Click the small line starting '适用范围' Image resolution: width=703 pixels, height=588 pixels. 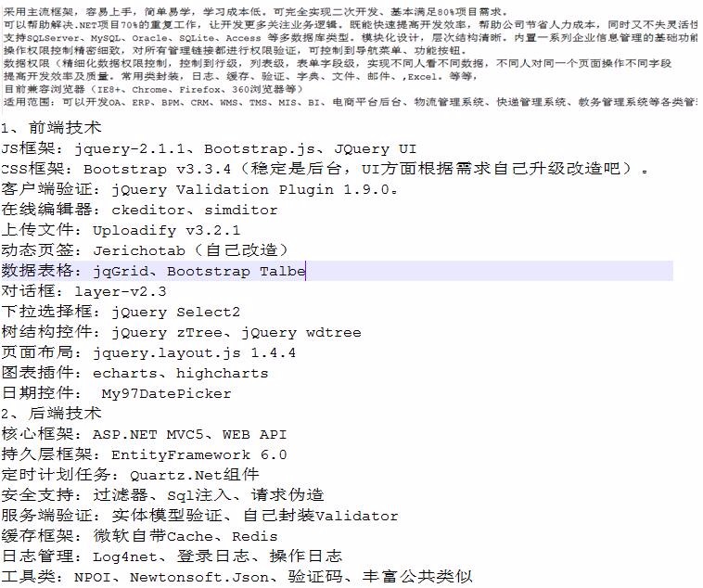point(351,102)
